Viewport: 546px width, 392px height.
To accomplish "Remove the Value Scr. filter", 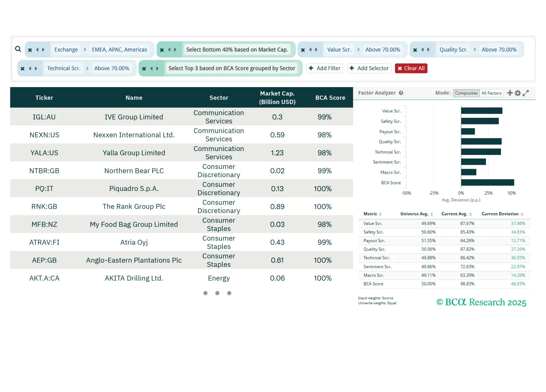I will point(303,50).
